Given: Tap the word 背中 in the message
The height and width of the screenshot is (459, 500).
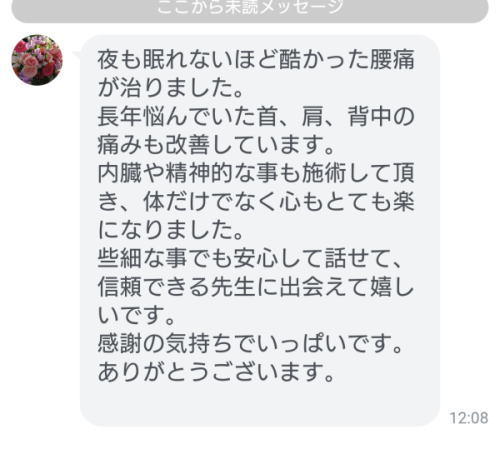Looking at the screenshot, I should click(369, 116).
